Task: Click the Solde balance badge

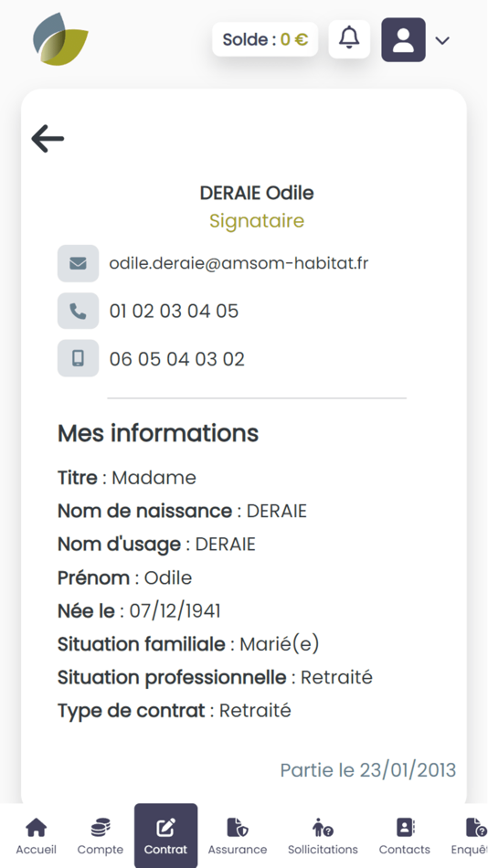Action: (265, 39)
